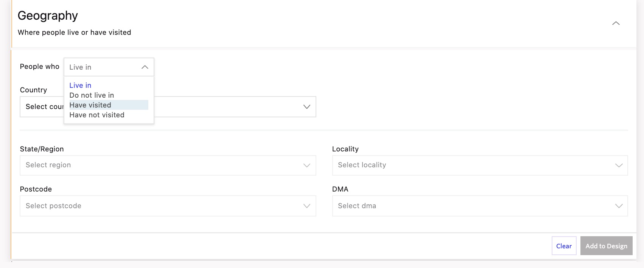Screen dimensions: 644x268
Task: Expand the State/Region chevron
Action: click(306, 165)
